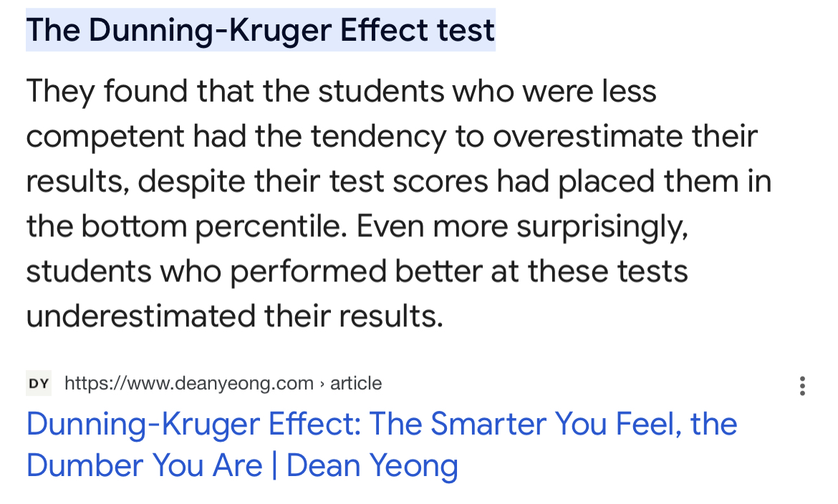
Task: Click the word 'performed' in the snippet
Action: point(308,271)
